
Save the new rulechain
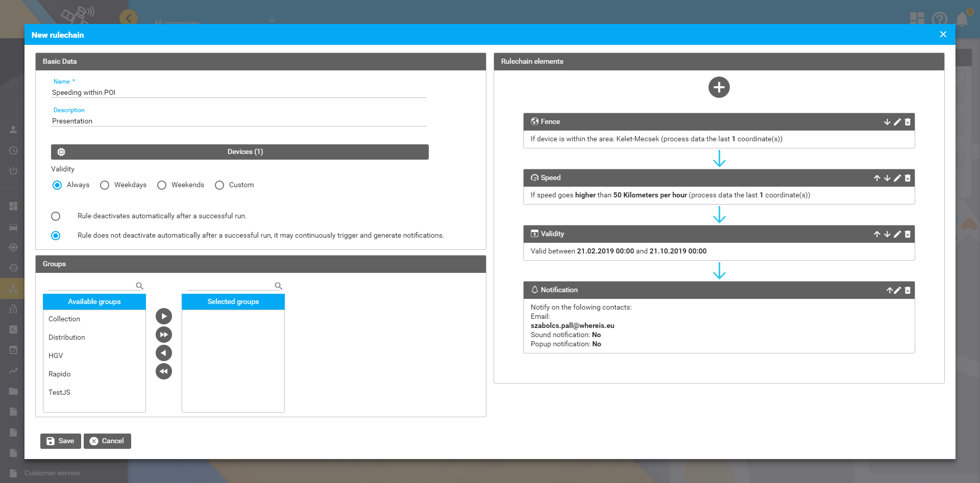point(61,441)
